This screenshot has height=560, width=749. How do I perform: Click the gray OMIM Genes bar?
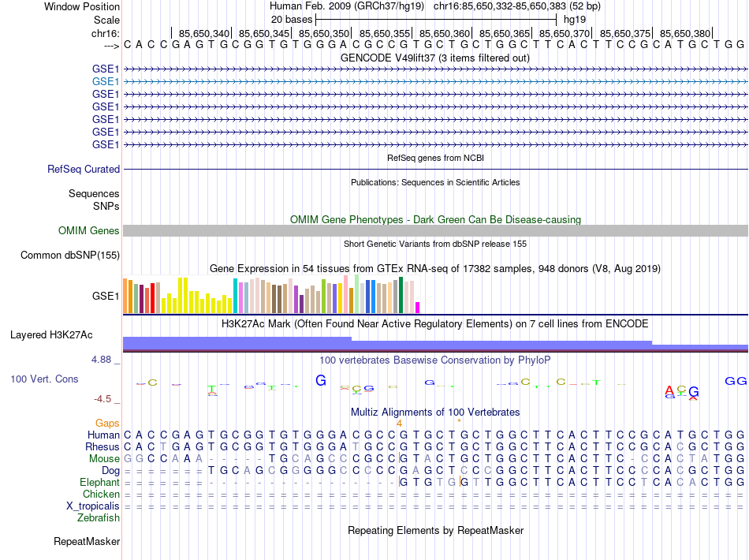click(436, 231)
